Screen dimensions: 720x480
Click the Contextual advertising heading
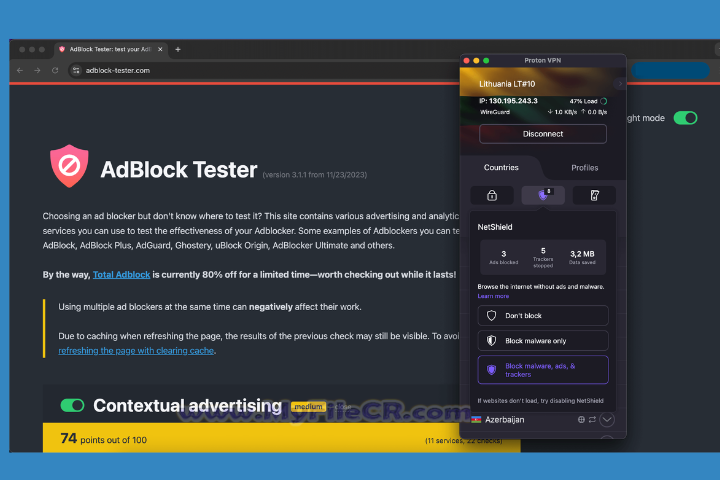pyautogui.click(x=187, y=406)
